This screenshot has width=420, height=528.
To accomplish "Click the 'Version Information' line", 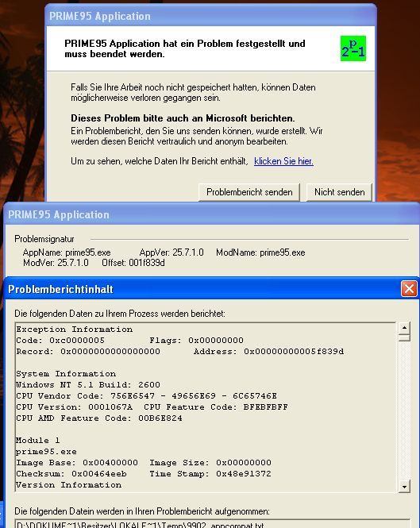I will [x=69, y=485].
